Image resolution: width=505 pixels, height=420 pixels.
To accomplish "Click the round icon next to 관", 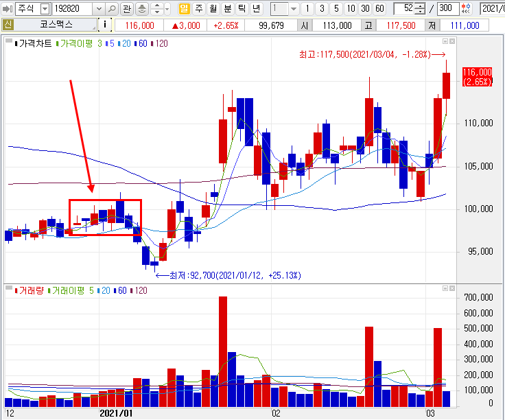I will pyautogui.click(x=142, y=9).
